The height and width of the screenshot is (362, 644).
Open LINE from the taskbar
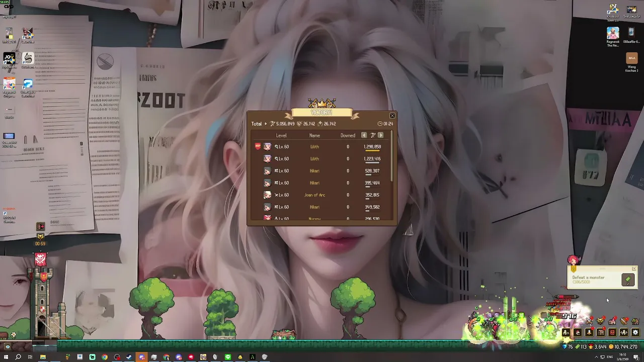228,357
